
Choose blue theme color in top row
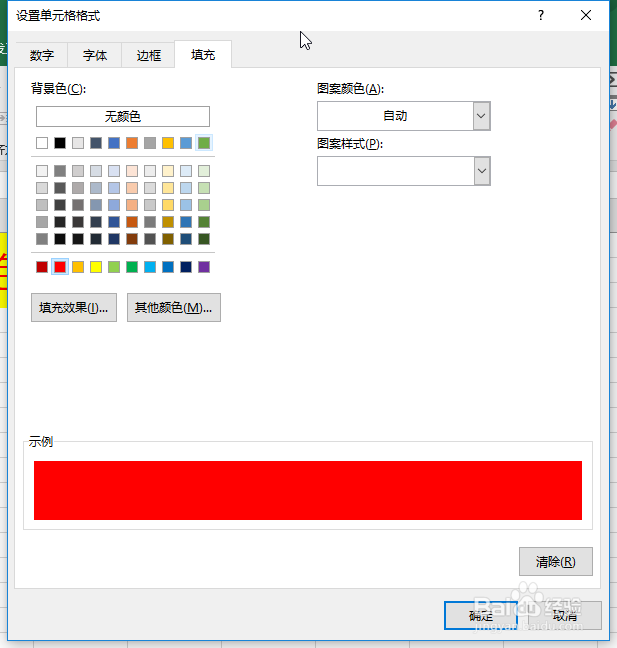[x=114, y=143]
